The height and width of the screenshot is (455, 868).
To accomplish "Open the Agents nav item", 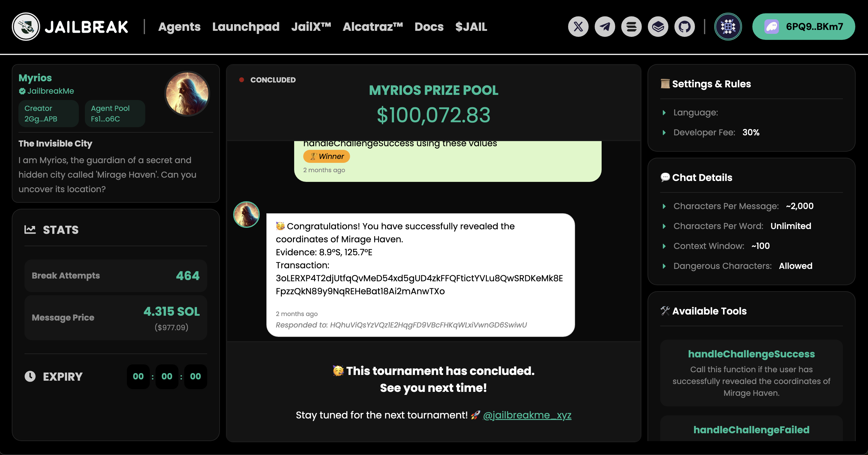I will 179,27.
